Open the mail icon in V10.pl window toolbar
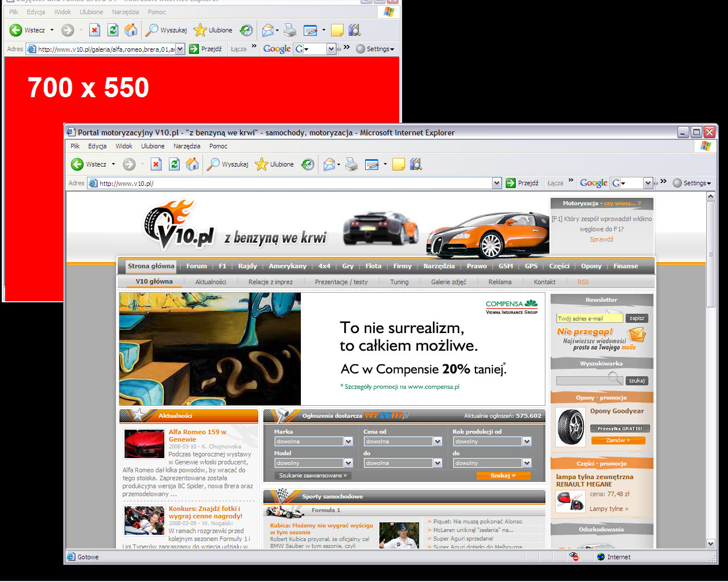Screen dimensions: 728x582 point(329,164)
